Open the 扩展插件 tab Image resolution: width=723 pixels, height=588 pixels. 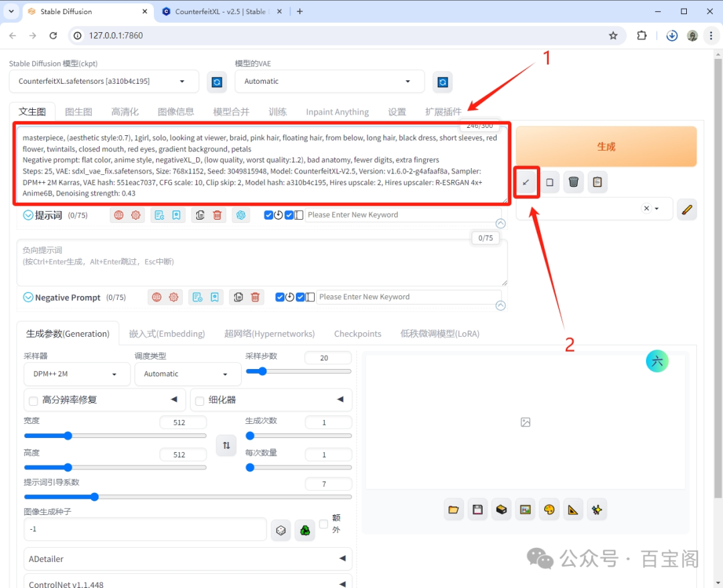pos(443,112)
